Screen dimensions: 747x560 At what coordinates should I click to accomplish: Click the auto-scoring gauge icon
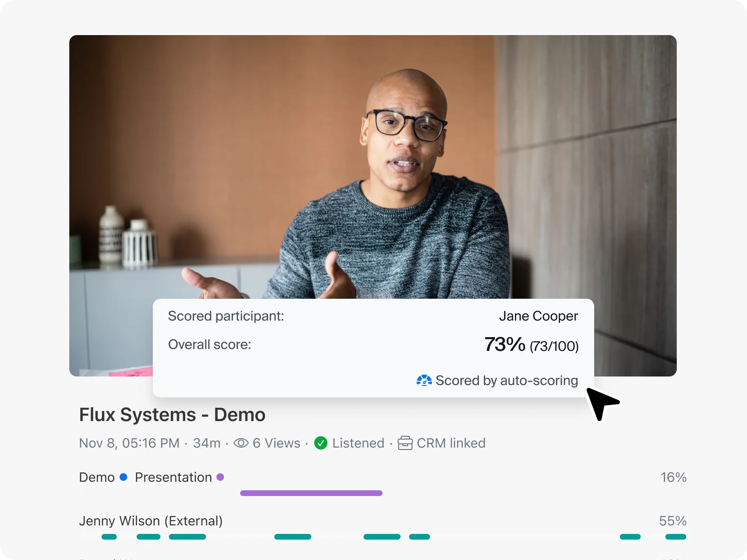(x=424, y=380)
